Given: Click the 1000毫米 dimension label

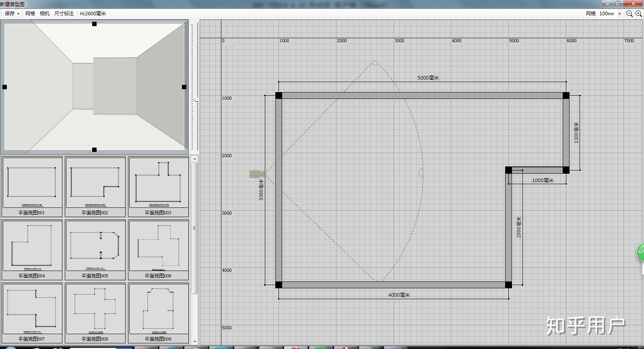Looking at the screenshot, I should point(543,180).
